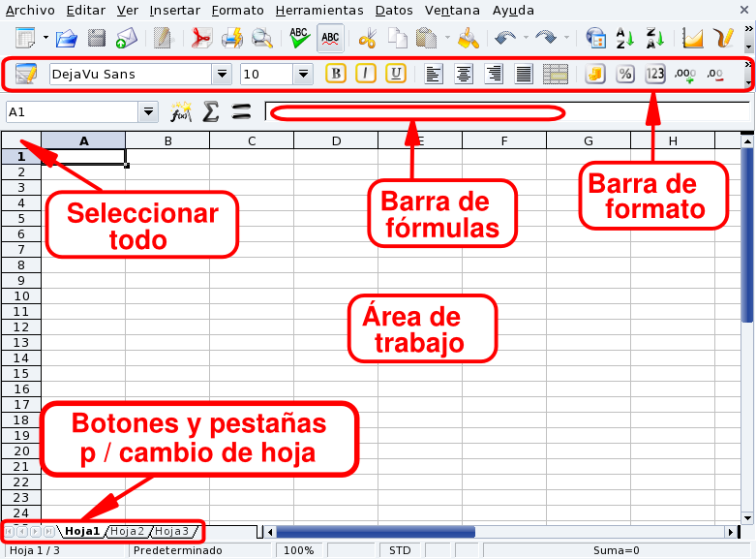This screenshot has height=559, width=756.
Task: Open New document dropdown arrow
Action: [45, 37]
